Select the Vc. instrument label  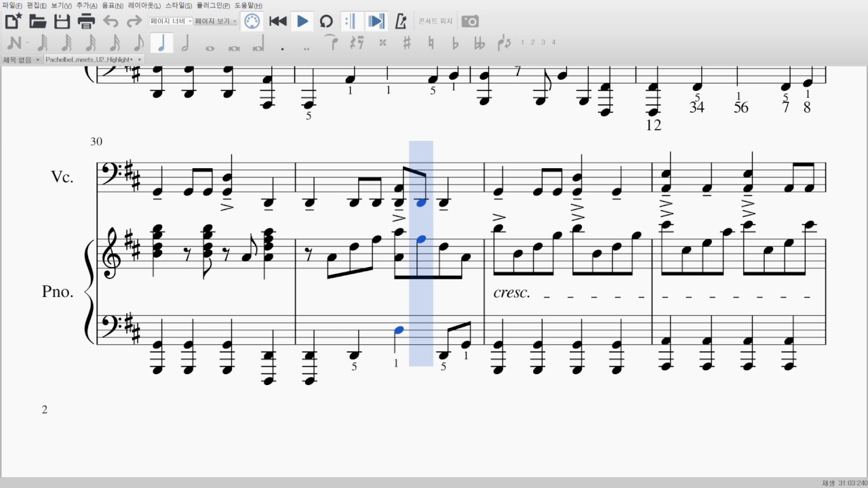pyautogui.click(x=62, y=178)
